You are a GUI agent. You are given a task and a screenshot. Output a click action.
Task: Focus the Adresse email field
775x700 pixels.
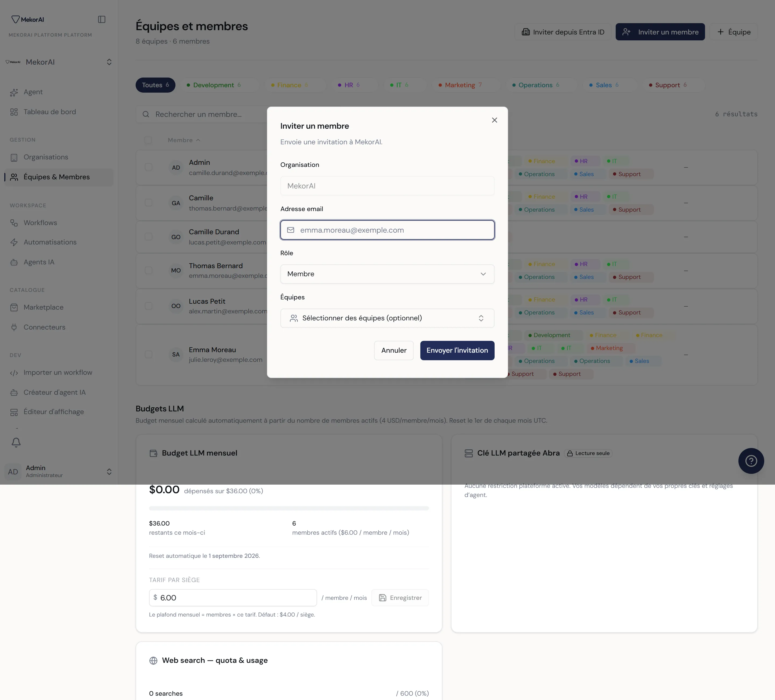click(387, 230)
